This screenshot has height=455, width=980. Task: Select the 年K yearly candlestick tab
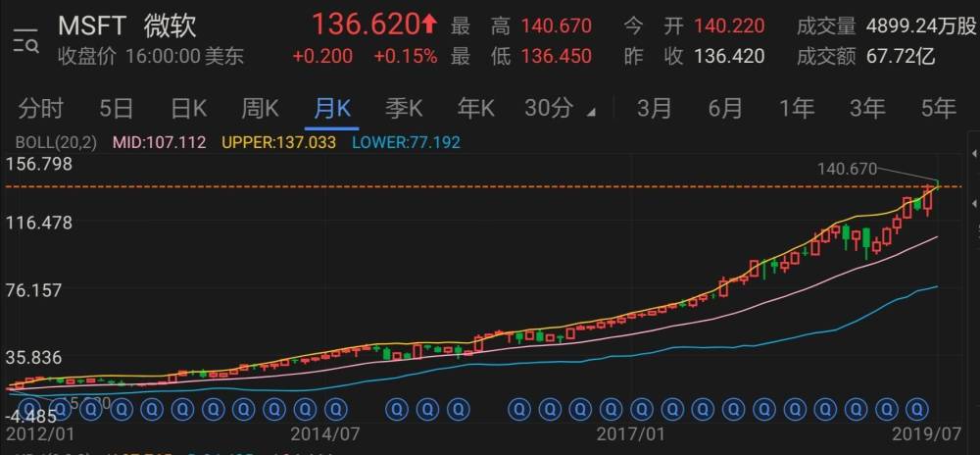(475, 109)
